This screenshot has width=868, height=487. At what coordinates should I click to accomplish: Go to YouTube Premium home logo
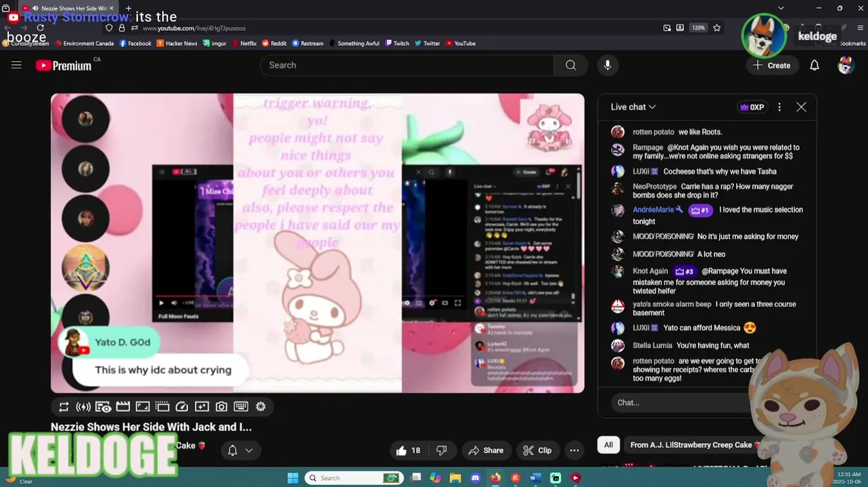(x=64, y=66)
